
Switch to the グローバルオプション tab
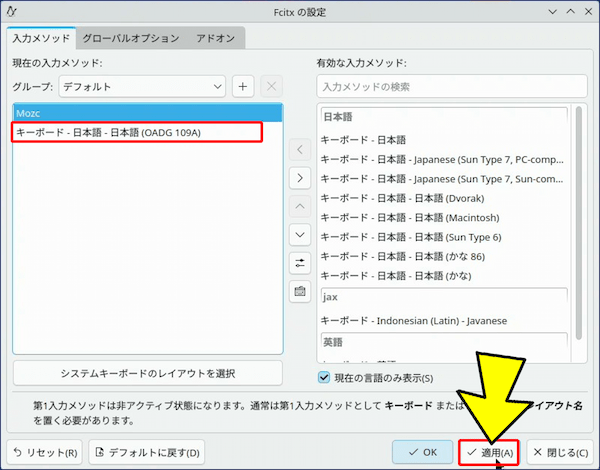coord(130,38)
